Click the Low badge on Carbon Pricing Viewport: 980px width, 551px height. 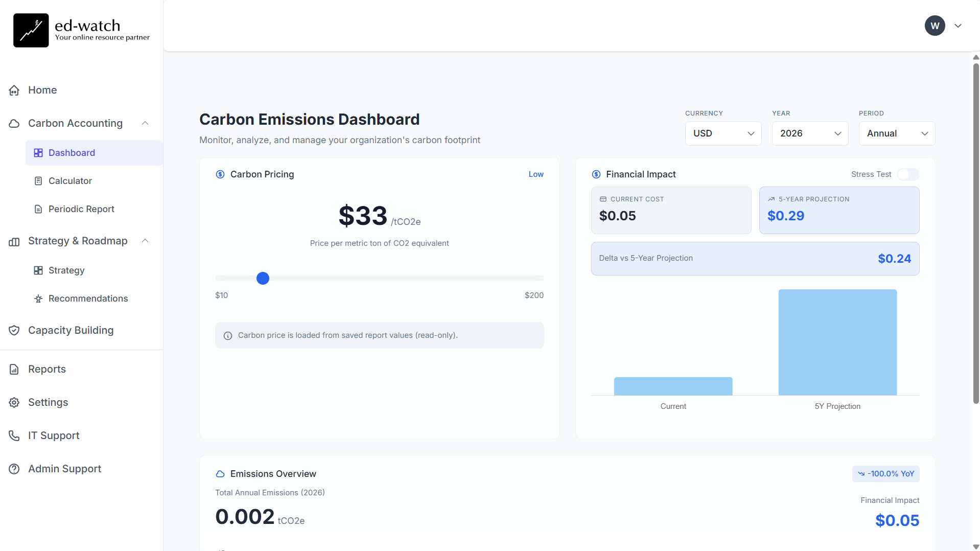(535, 174)
